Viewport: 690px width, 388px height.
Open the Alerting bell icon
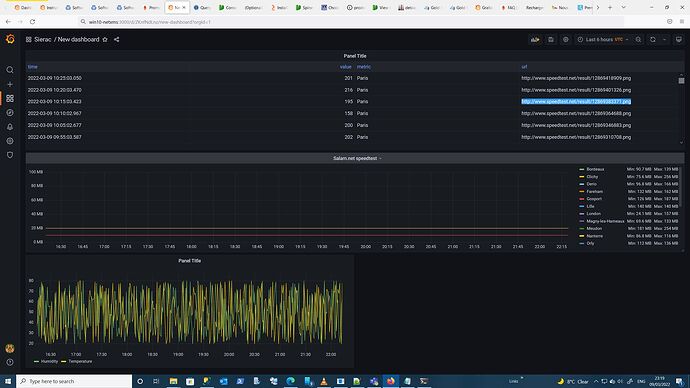[10, 127]
